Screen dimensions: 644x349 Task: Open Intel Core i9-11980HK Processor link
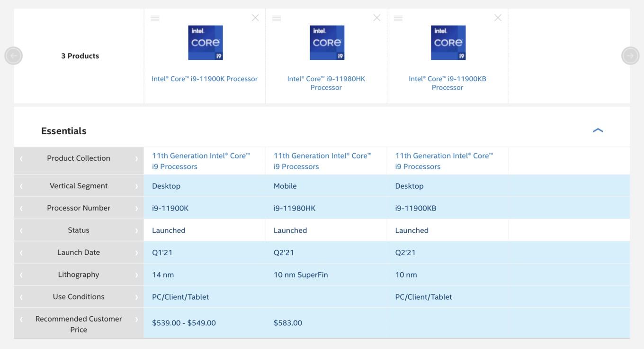tap(326, 83)
